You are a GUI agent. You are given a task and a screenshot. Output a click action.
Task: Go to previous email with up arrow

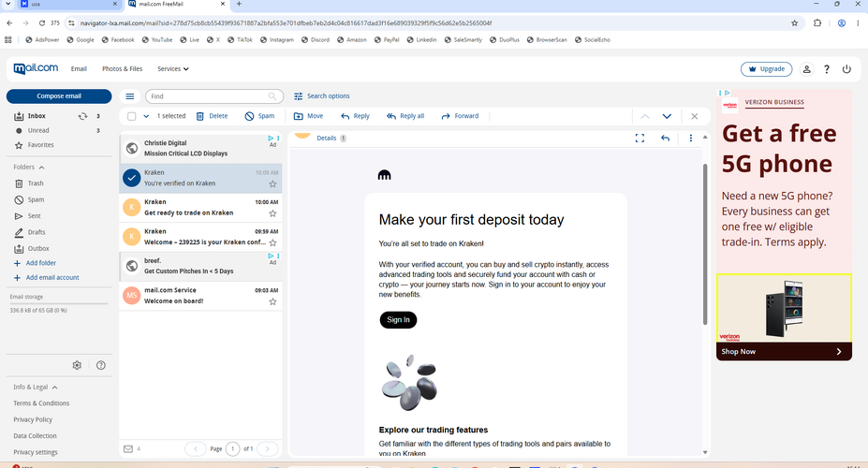point(645,116)
